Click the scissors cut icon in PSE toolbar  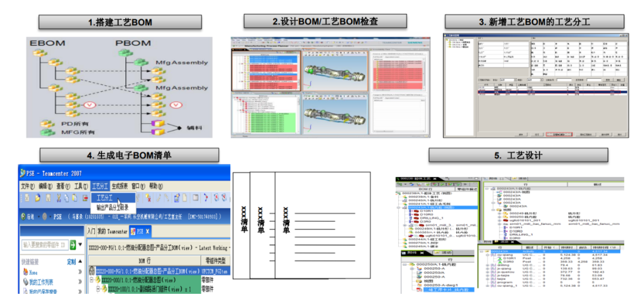pyautogui.click(x=59, y=198)
